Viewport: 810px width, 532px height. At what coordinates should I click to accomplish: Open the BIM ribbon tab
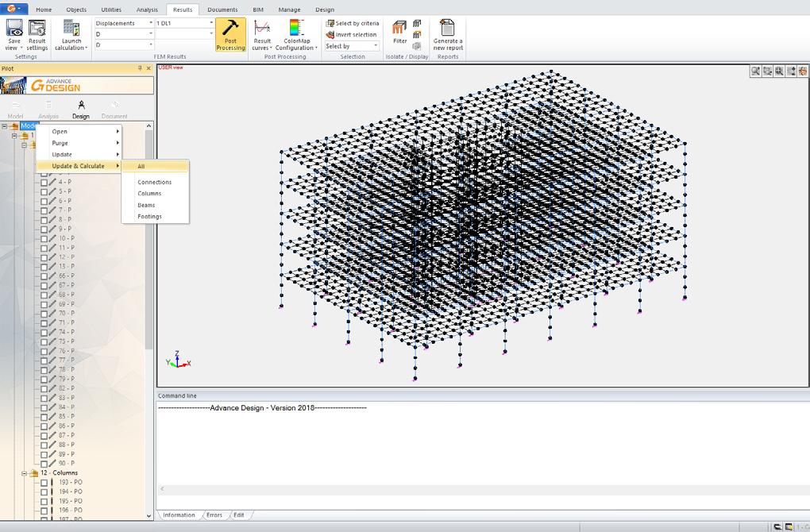pos(258,10)
